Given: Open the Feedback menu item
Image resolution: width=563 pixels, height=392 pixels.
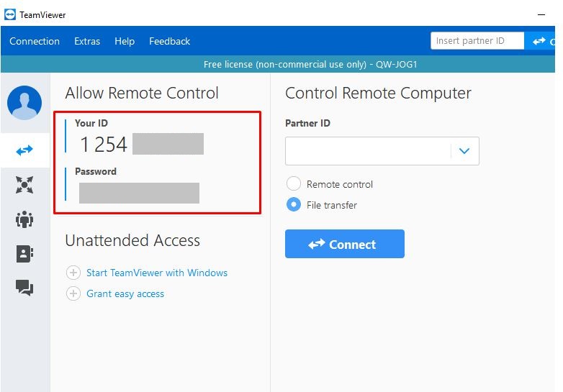Looking at the screenshot, I should pyautogui.click(x=169, y=41).
